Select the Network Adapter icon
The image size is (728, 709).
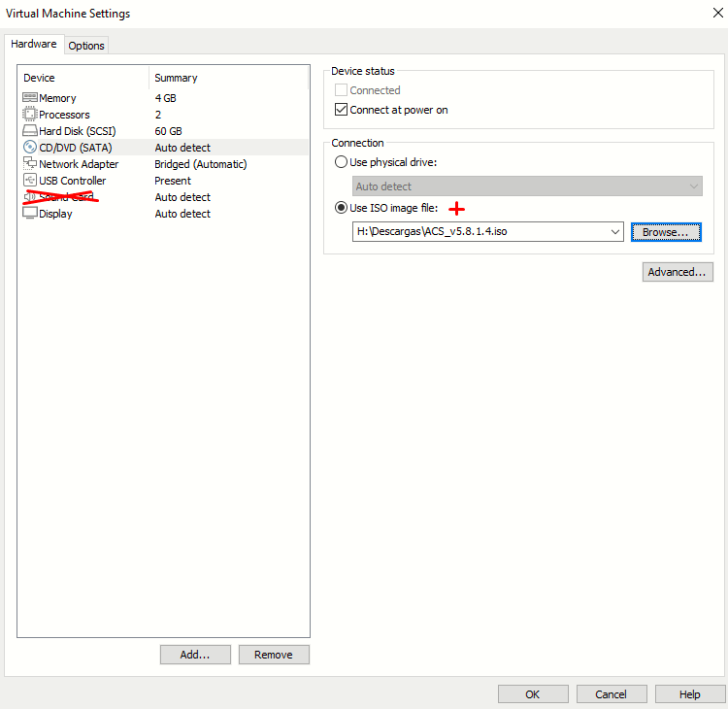(30, 163)
